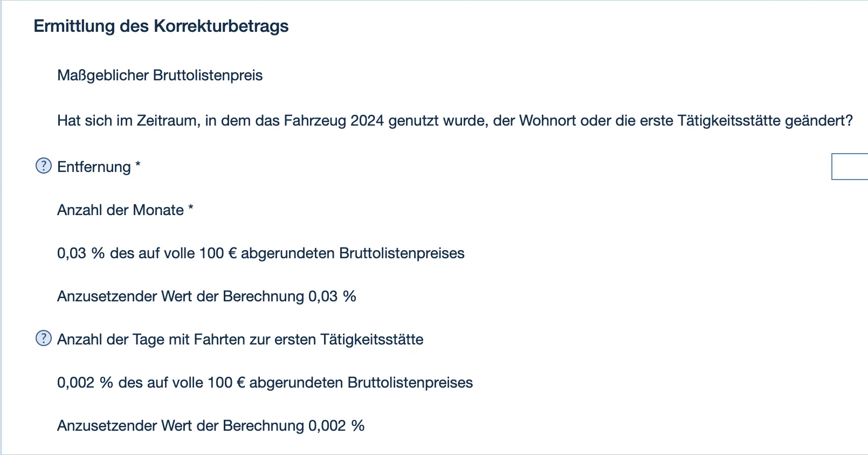The image size is (868, 455).
Task: Focus the Entfernung input field
Action: click(x=850, y=167)
